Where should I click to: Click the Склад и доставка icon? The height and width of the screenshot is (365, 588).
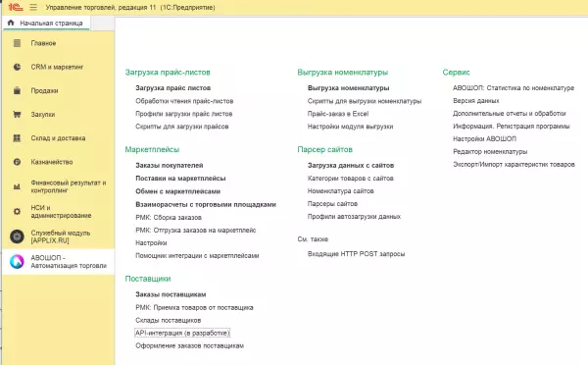[x=17, y=138]
